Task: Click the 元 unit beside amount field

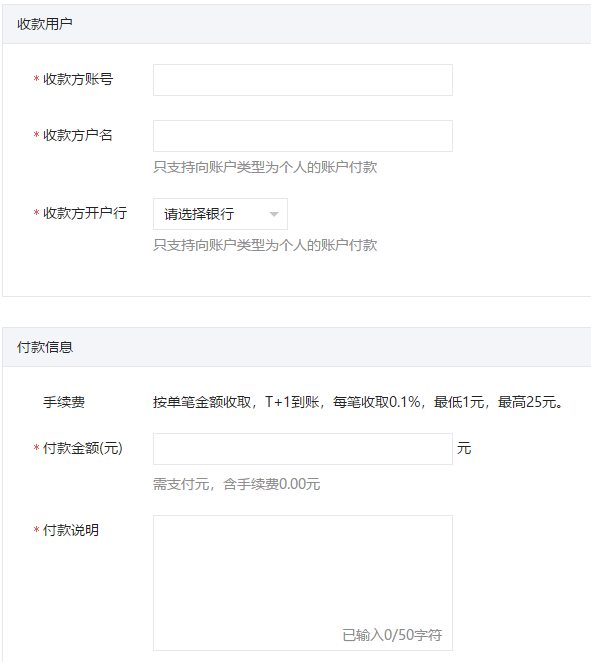Action: (464, 448)
